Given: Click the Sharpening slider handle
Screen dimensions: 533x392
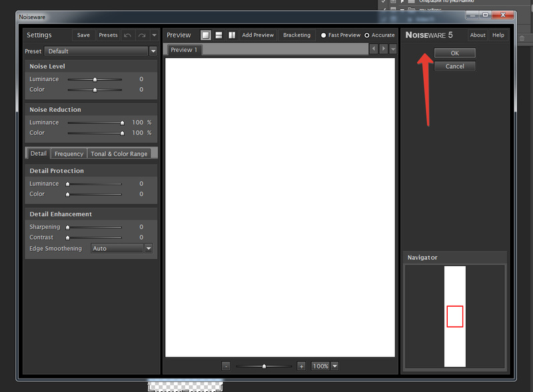Looking at the screenshot, I should pos(68,227).
